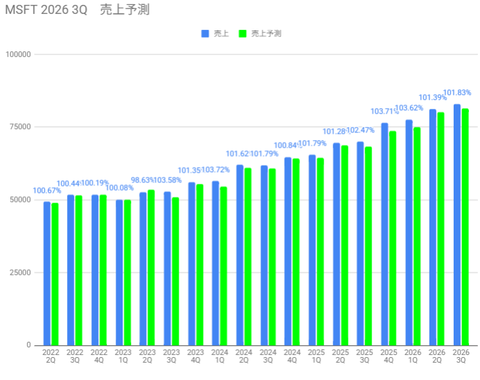Click the chart title MSFT 2026 3Q 売上予測
Screen dimensions: 480x380
pyautogui.click(x=77, y=10)
